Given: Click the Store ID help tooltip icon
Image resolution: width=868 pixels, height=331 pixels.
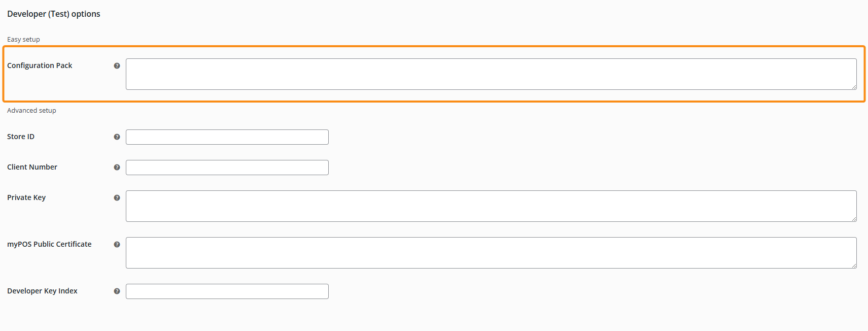Looking at the screenshot, I should (117, 137).
